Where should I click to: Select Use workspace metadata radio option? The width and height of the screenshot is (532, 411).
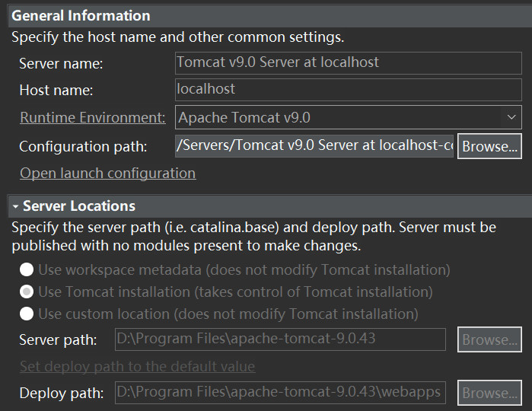point(27,269)
